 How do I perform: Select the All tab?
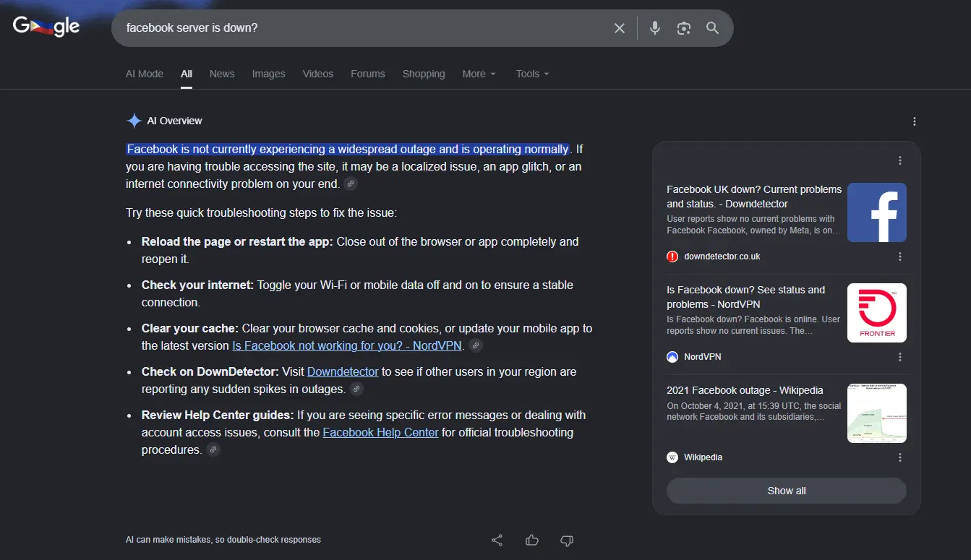[187, 74]
